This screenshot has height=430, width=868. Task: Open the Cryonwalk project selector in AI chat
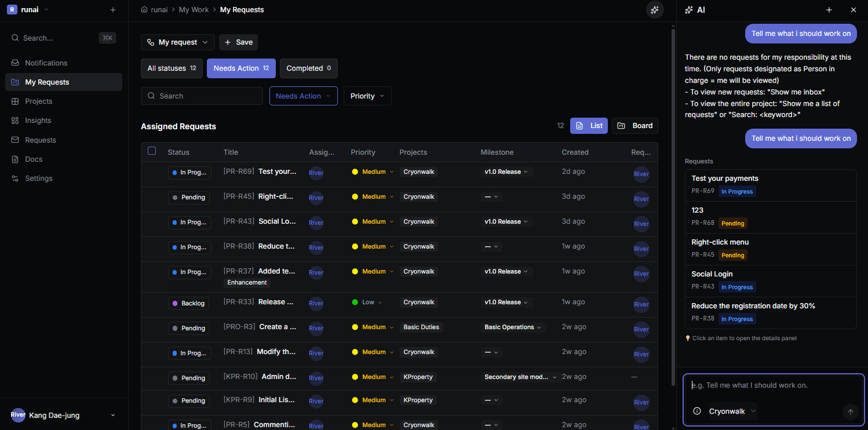[x=732, y=411]
